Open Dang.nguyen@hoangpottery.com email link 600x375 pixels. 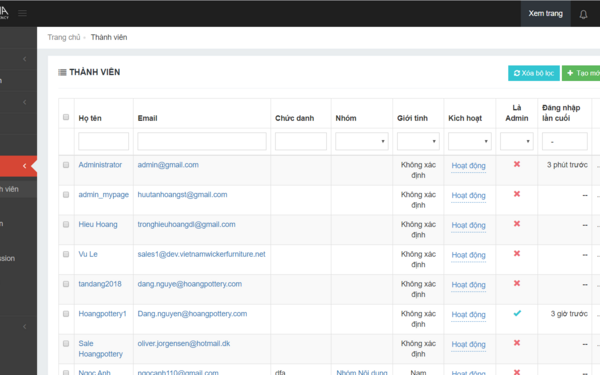[192, 314]
